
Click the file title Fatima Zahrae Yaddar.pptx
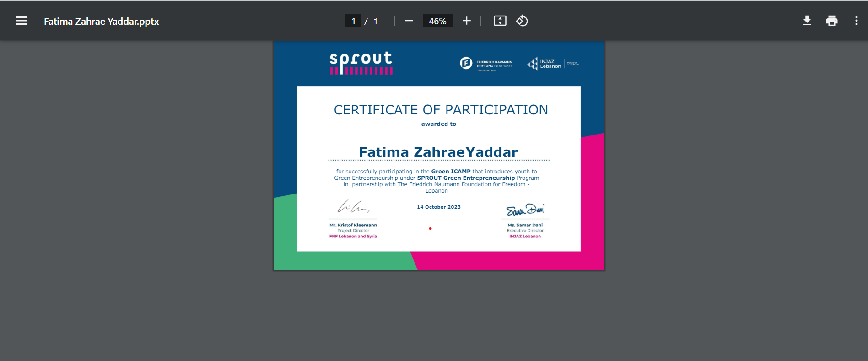pos(102,22)
